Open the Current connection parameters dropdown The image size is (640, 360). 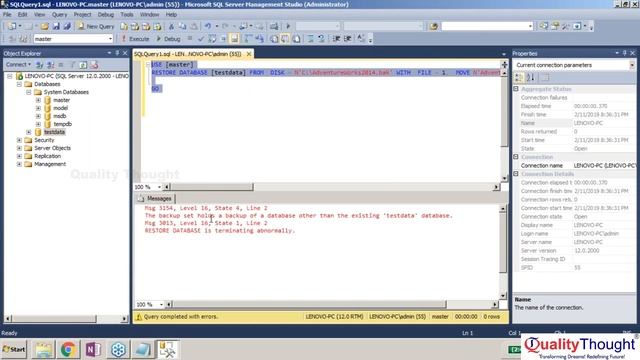point(632,65)
